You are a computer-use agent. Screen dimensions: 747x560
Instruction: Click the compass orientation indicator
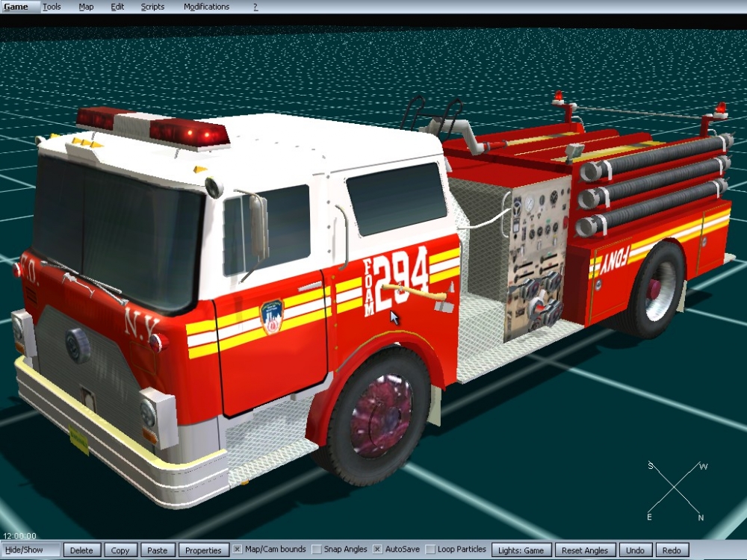(x=677, y=491)
